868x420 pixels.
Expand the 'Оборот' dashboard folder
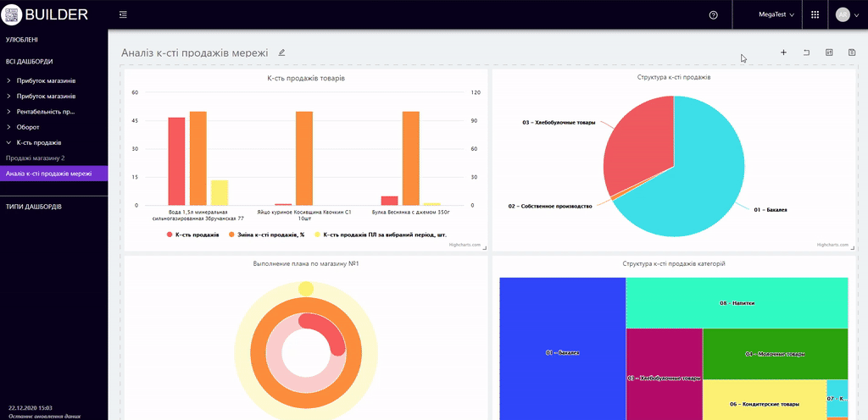(34, 127)
